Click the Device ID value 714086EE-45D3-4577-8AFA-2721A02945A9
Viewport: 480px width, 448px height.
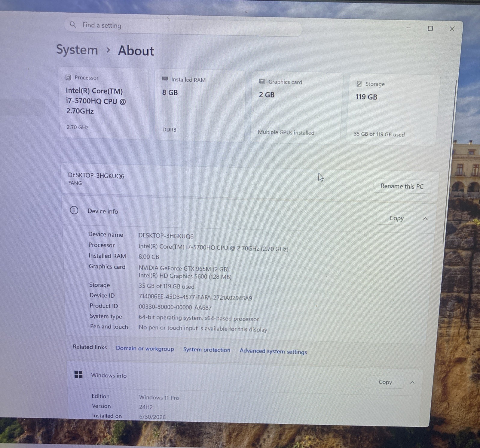pos(195,297)
